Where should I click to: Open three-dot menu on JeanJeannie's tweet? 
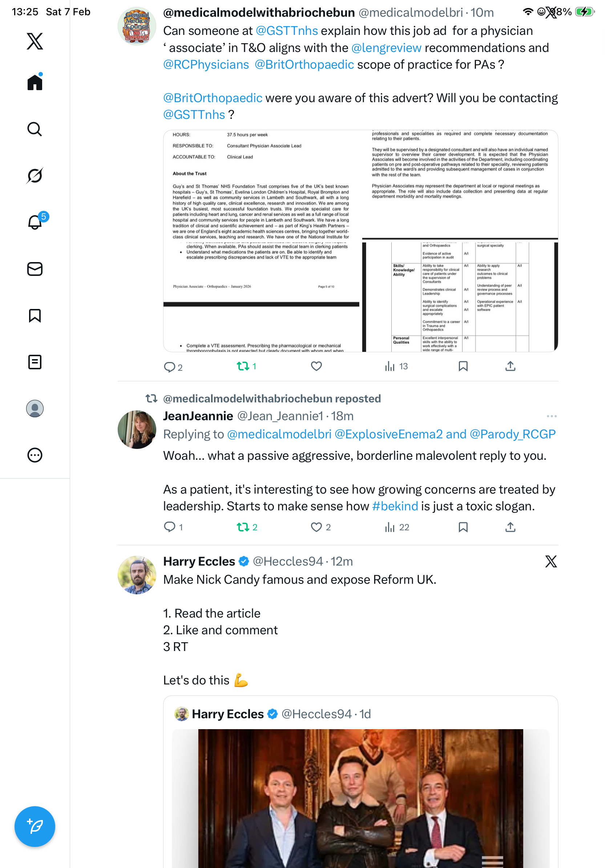coord(551,416)
